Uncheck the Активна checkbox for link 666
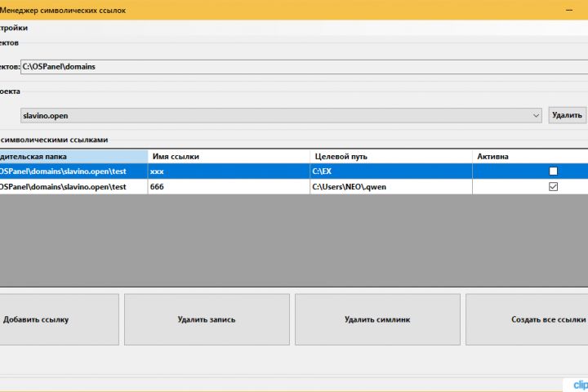This screenshot has width=588, height=392. [x=553, y=186]
